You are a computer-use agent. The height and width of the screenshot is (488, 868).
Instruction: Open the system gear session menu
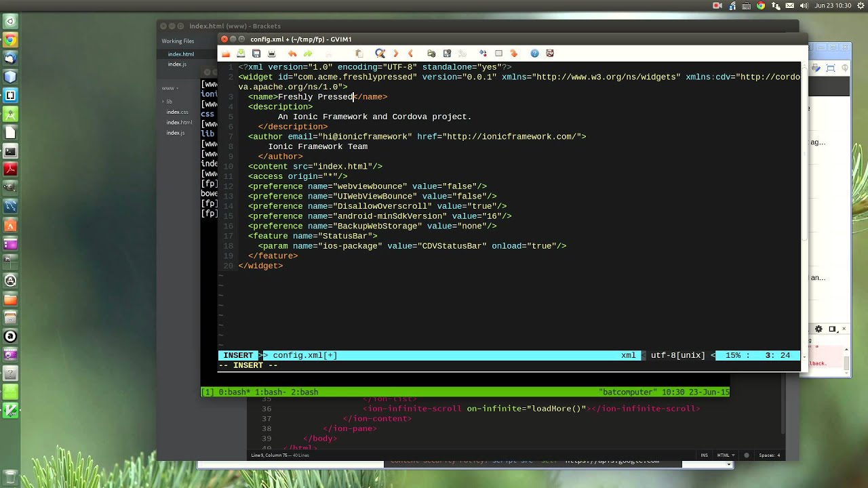[860, 5]
